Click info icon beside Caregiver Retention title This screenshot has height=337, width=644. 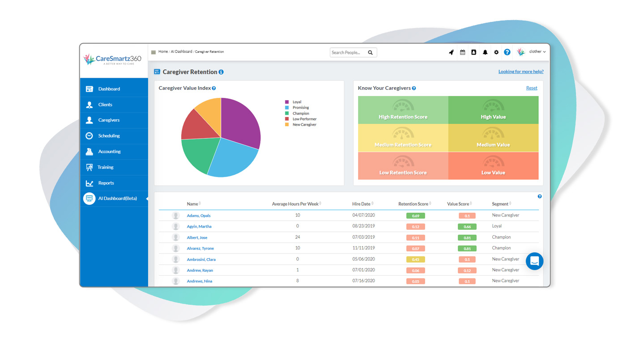[x=221, y=72]
